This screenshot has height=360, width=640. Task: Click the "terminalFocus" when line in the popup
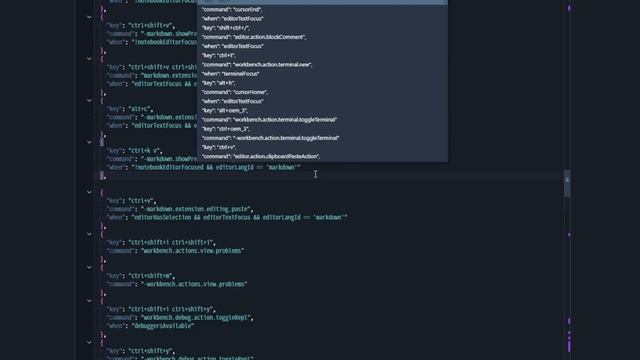[231, 74]
